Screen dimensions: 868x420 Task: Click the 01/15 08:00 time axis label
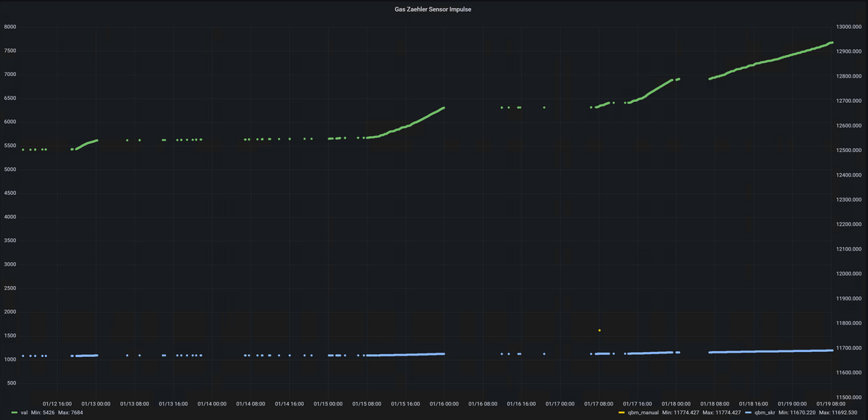(367, 404)
